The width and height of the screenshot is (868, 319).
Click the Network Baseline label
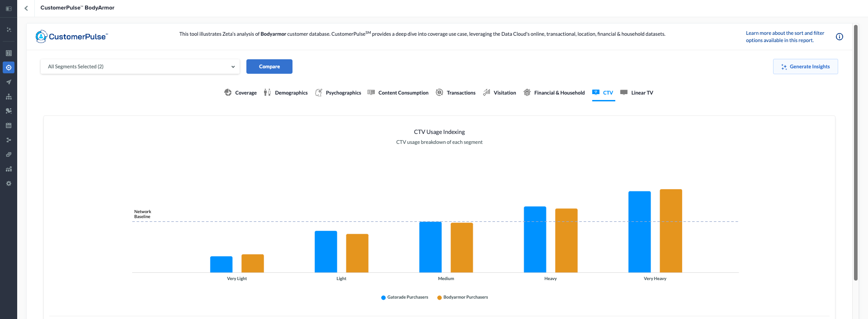[x=143, y=214]
